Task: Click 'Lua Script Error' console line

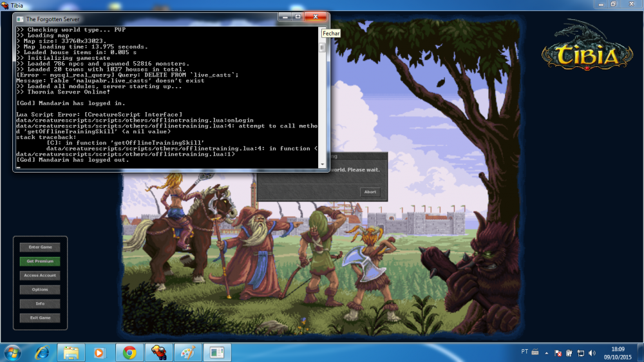Action: pos(99,115)
